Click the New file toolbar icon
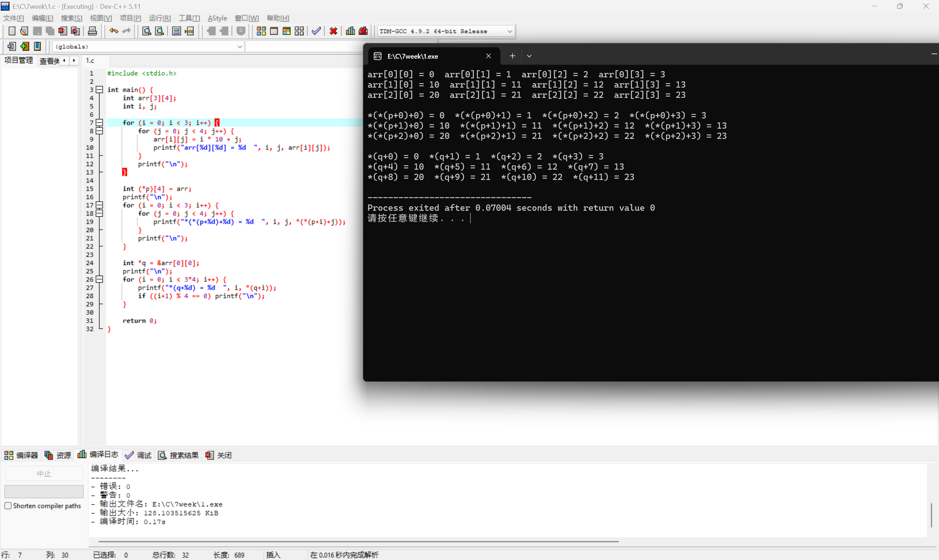Image resolution: width=939 pixels, height=560 pixels. point(12,31)
